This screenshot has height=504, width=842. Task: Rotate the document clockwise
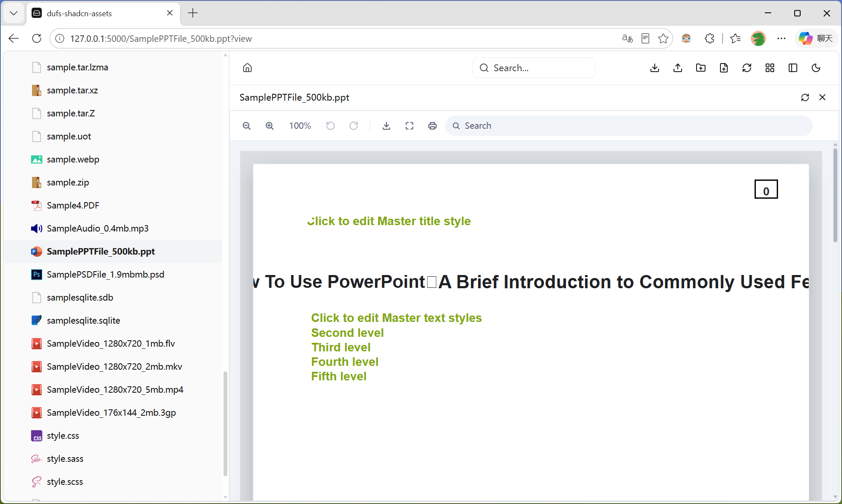point(354,126)
